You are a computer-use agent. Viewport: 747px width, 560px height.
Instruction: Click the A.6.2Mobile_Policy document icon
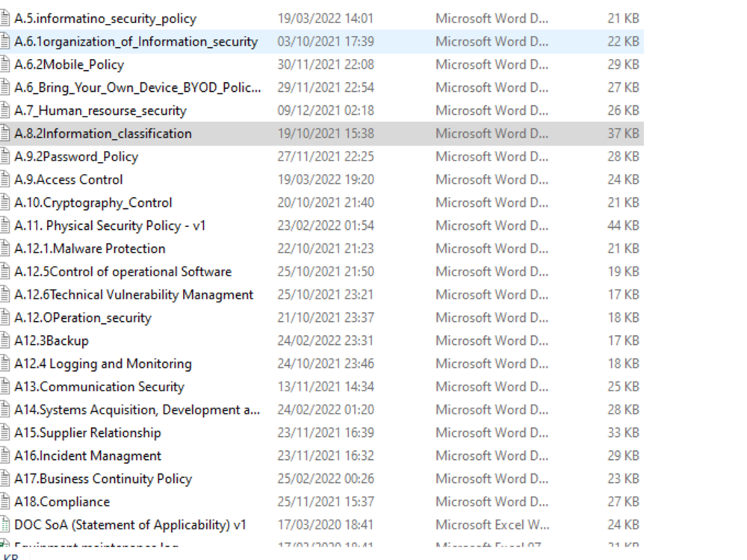coord(4,64)
